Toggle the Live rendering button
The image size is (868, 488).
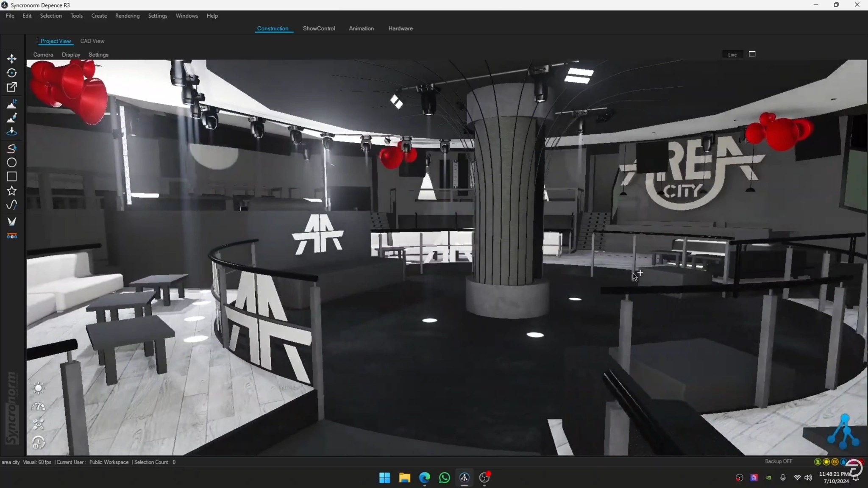click(732, 55)
